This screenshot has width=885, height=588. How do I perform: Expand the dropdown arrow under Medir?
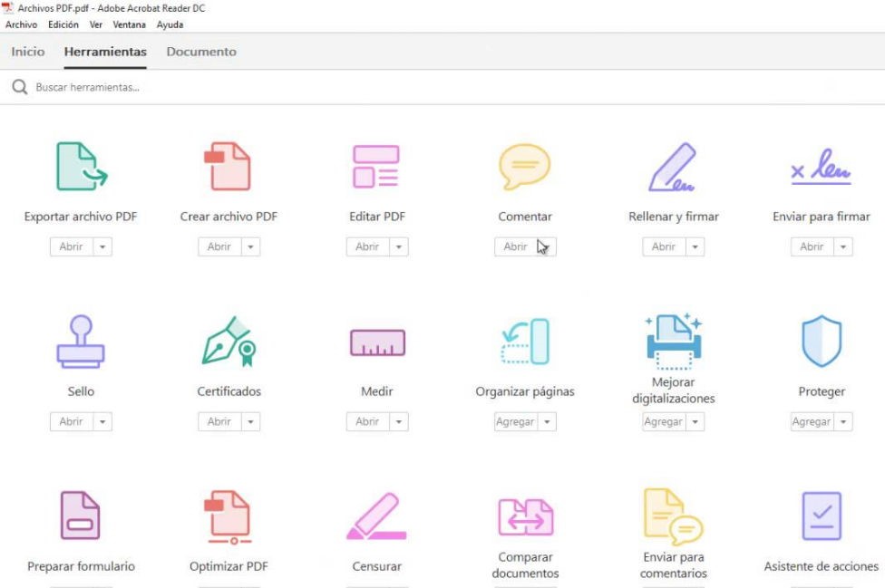tap(399, 421)
